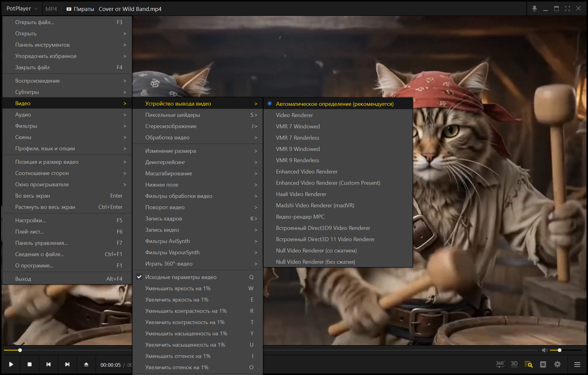The width and height of the screenshot is (588, 375).
Task: Click the eject/open file icon
Action: pyautogui.click(x=86, y=364)
